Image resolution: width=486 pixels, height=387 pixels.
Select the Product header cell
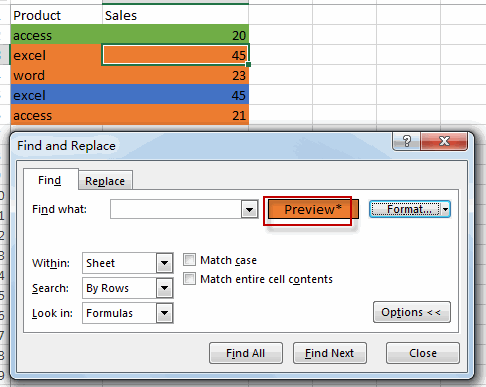tap(56, 15)
